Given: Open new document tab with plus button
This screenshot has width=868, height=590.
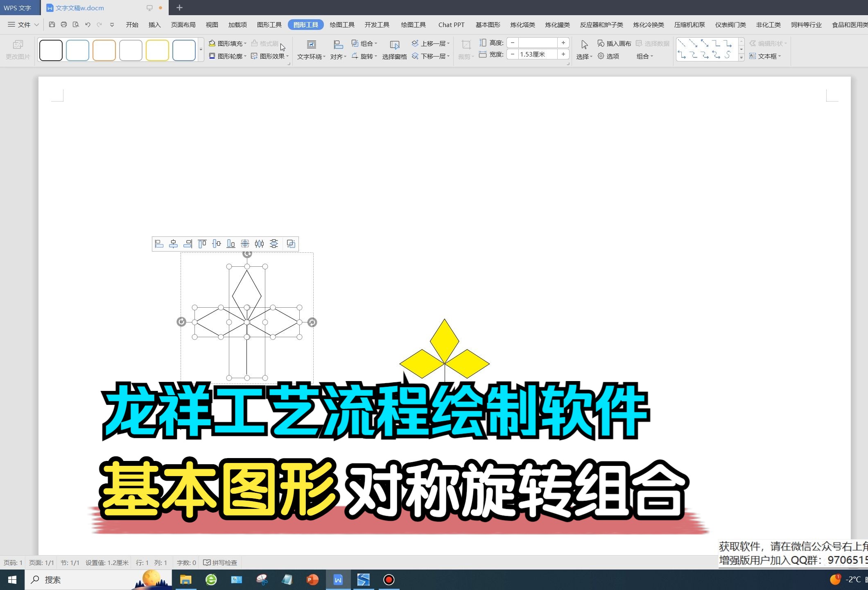Looking at the screenshot, I should point(179,7).
